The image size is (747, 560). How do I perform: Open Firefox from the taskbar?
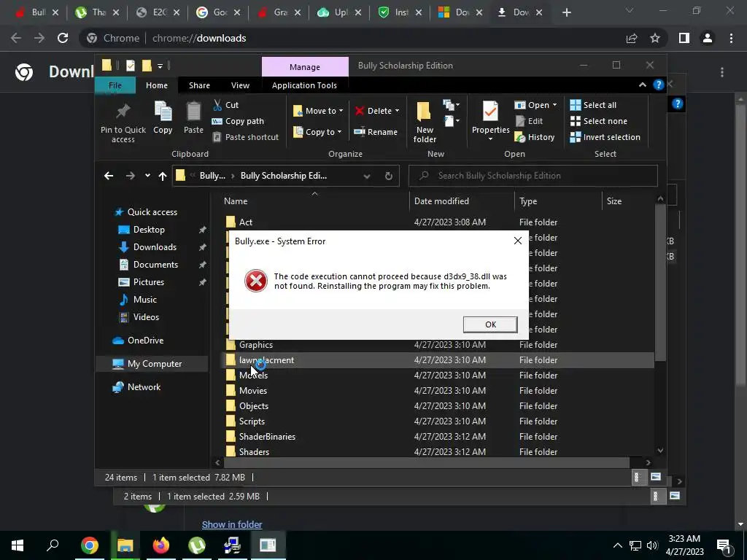click(161, 545)
